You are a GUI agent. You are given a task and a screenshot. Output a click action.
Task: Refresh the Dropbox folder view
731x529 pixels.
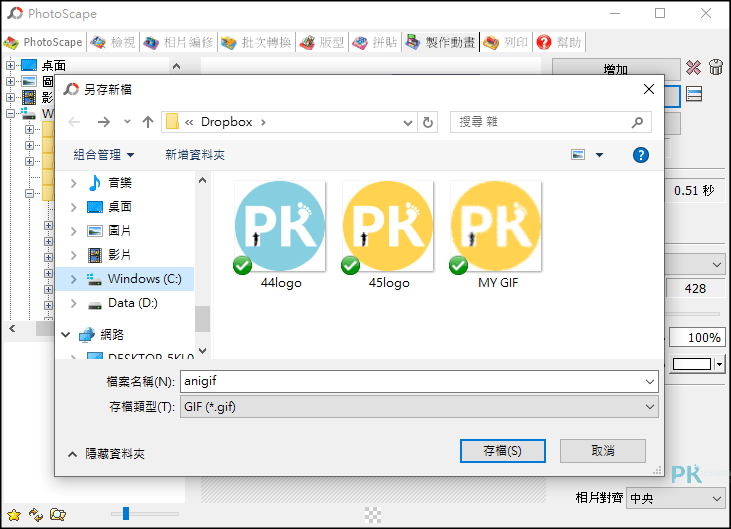pyautogui.click(x=428, y=123)
